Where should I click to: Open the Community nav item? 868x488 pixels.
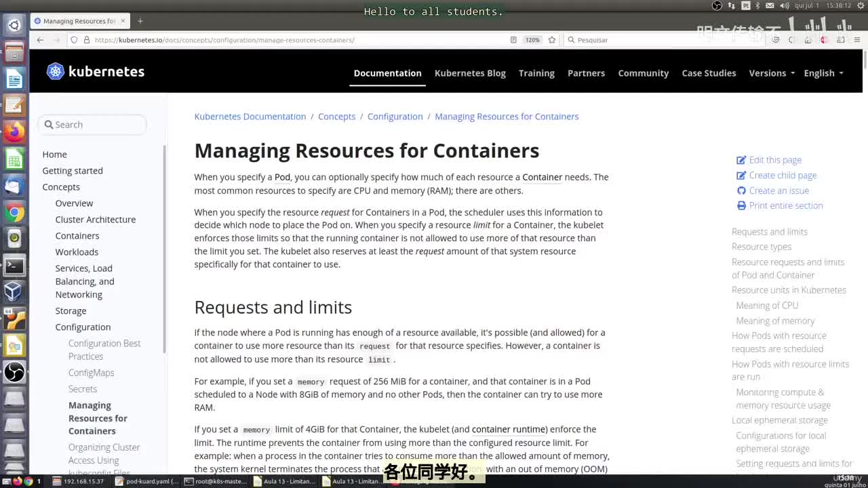pyautogui.click(x=644, y=73)
